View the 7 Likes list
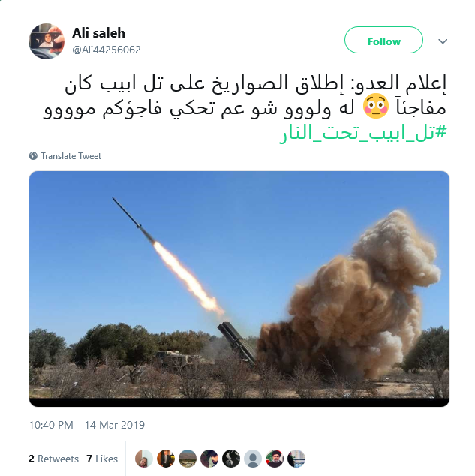475x476 pixels. pos(102,459)
